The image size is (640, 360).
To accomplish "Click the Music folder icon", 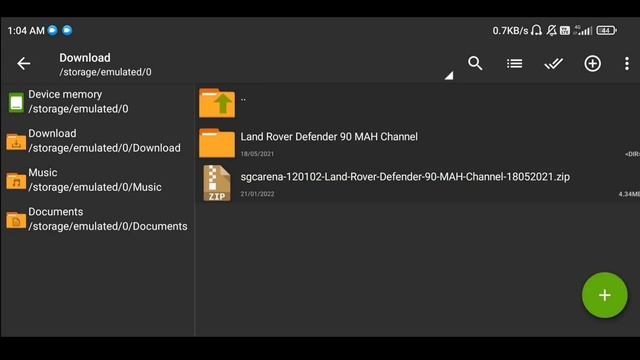I will (16, 181).
